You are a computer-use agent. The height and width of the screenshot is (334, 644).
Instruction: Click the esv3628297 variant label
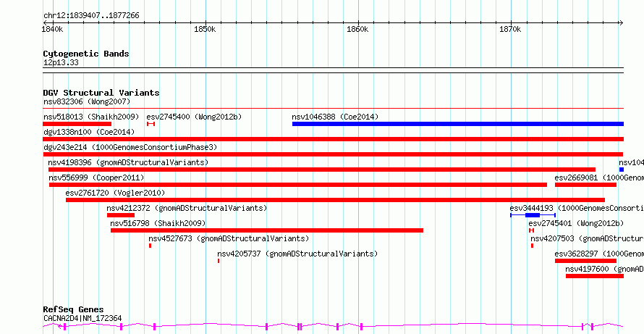click(599, 254)
